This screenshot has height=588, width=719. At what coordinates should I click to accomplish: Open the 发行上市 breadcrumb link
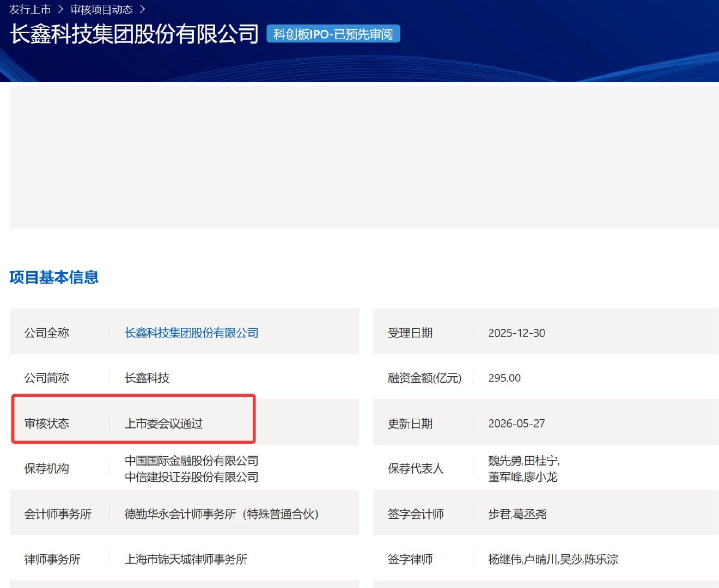[30, 9]
